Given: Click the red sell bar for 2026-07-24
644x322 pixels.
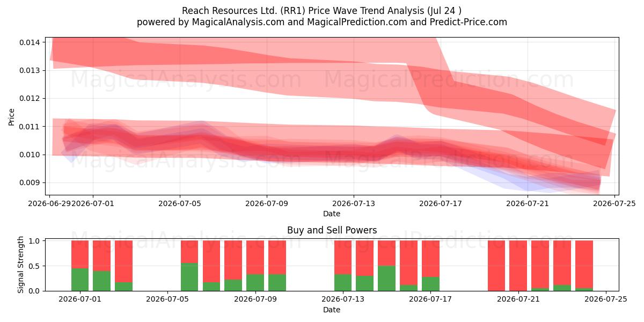Looking at the screenshot, I should [x=584, y=265].
